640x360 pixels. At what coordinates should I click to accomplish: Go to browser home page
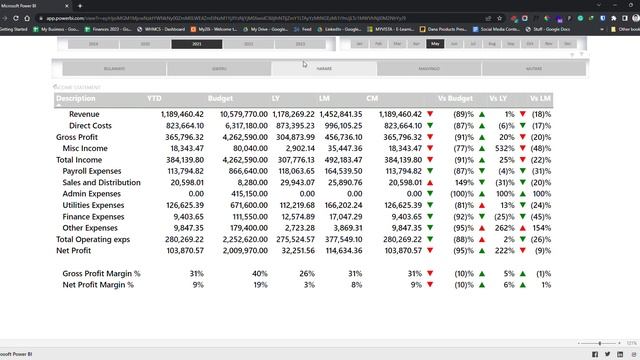tap(27, 18)
